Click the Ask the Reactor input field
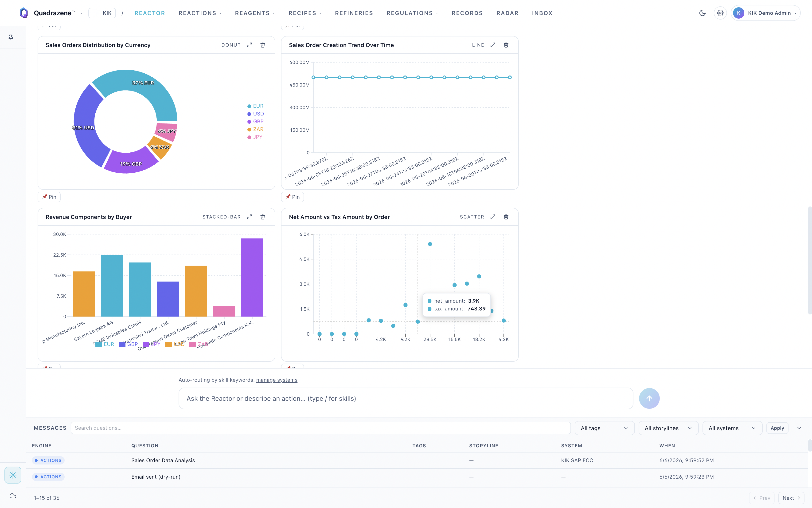 [406, 398]
